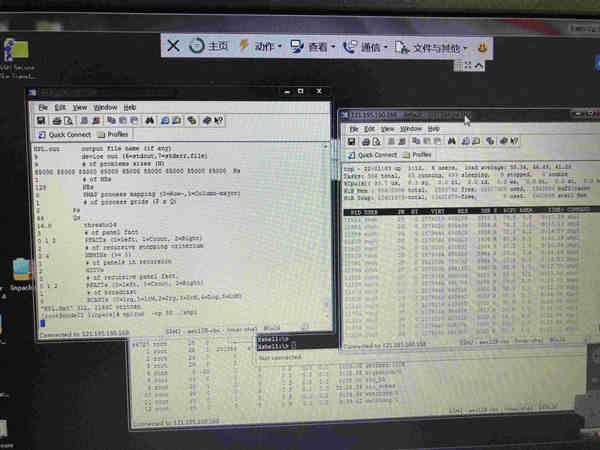
Task: Collapse the remote toolbar with the up chevron
Action: tap(479, 66)
